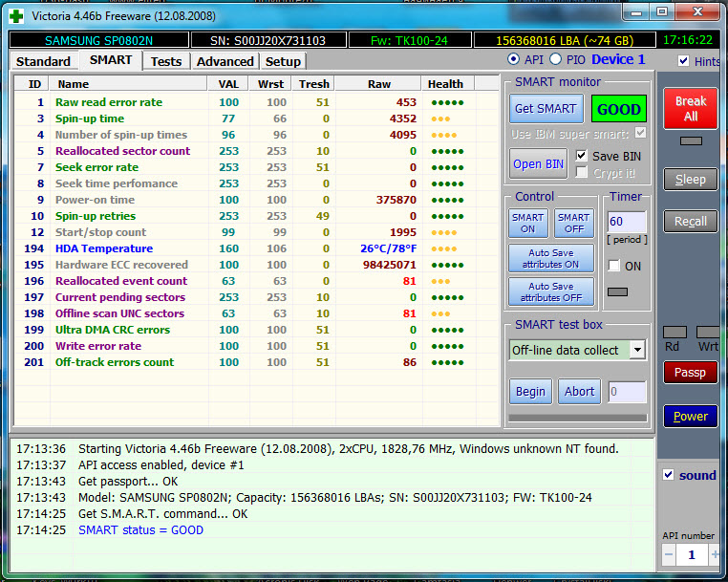Switch to the Tests tab
Screen dimensions: 728x582
click(166, 61)
